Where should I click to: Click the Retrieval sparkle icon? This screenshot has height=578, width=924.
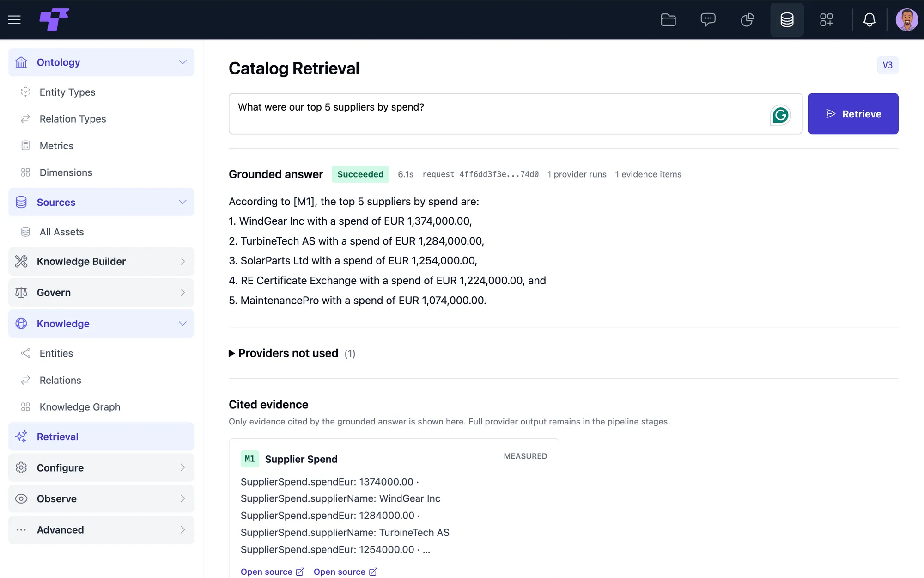pos(21,437)
